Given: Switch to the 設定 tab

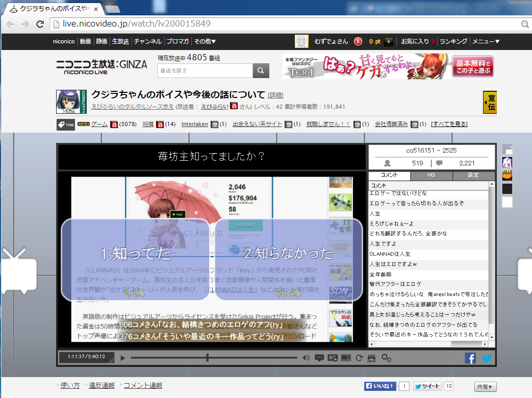Looking at the screenshot, I should (x=473, y=175).
